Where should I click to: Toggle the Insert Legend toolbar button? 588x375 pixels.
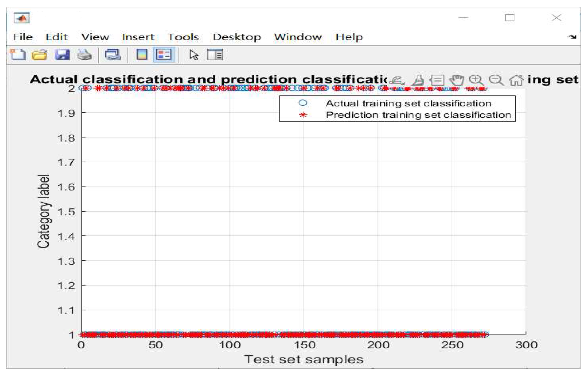pyautogui.click(x=164, y=55)
